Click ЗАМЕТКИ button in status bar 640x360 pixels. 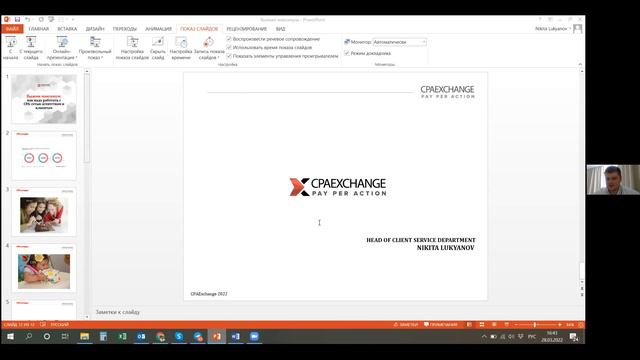pos(406,324)
